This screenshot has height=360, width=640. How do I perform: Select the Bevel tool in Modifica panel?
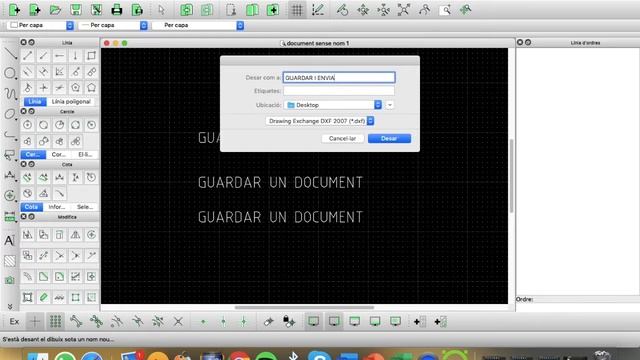pyautogui.click(x=43, y=276)
